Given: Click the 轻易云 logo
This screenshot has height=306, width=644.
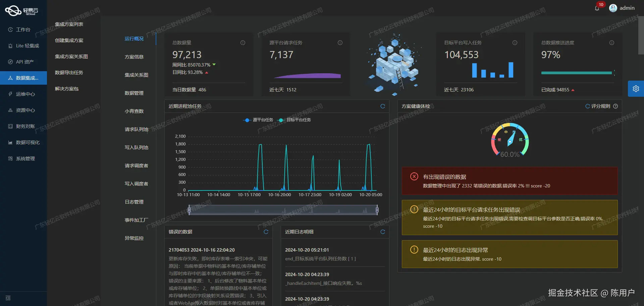Looking at the screenshot, I should [x=22, y=11].
